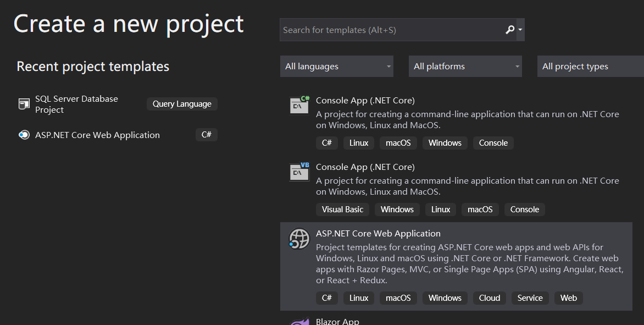Click the Query Language tag
Viewport: 644px width, 325px height.
[182, 104]
